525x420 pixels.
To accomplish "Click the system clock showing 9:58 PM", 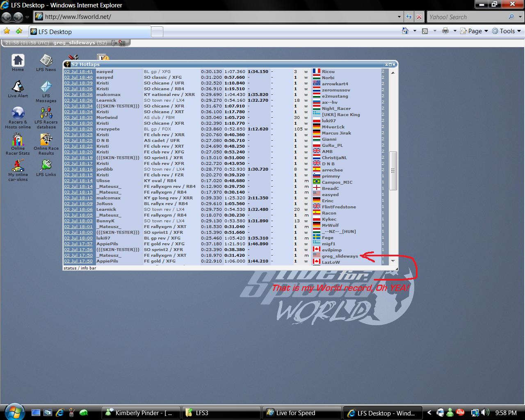I will tap(506, 413).
